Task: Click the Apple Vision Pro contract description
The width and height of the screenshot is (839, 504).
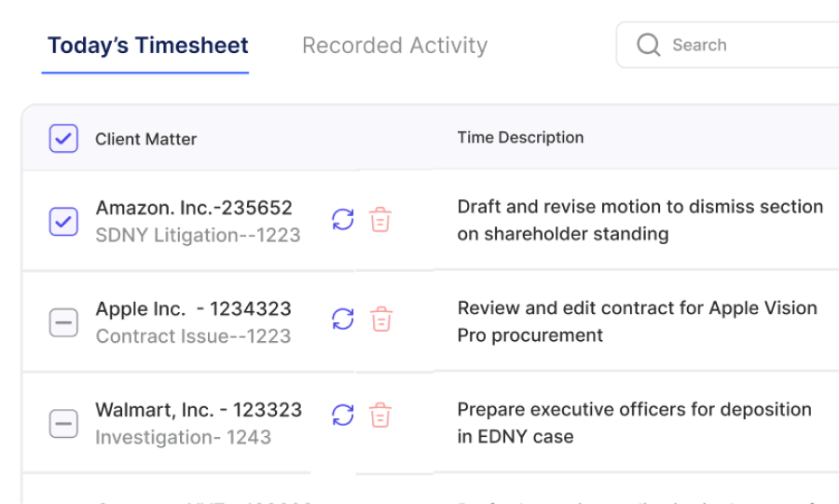Action: click(637, 321)
